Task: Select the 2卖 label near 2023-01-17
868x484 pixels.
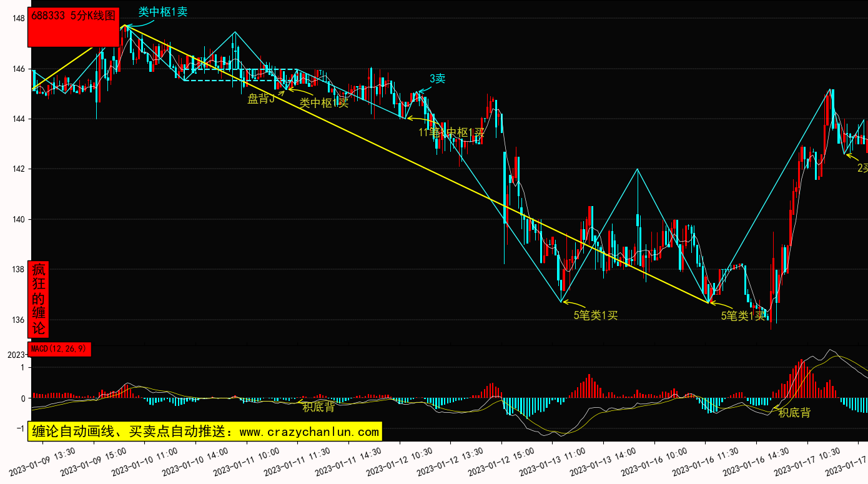Action: coord(862,168)
